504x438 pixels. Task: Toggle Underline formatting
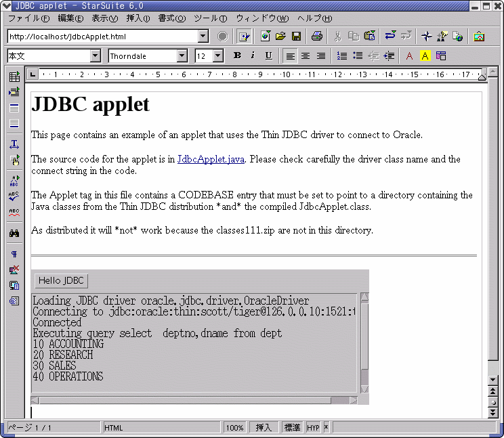tap(268, 56)
